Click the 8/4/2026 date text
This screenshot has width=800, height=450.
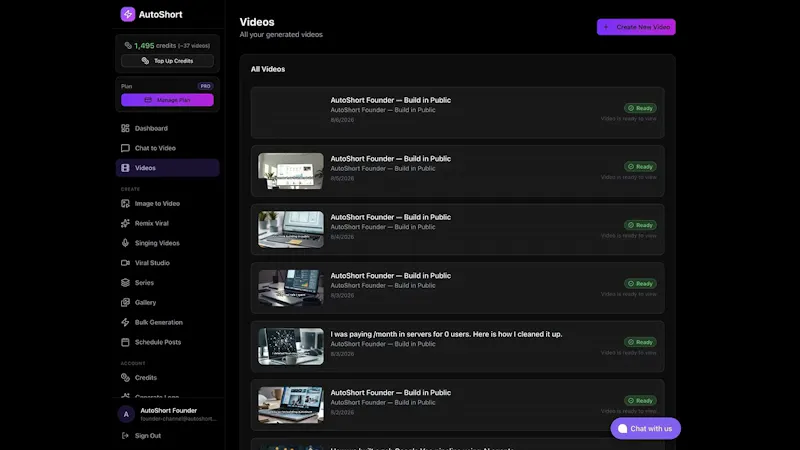342,237
